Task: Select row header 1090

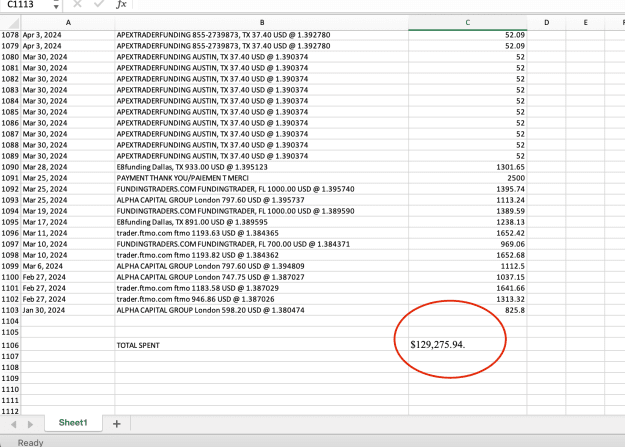Action: coord(10,167)
